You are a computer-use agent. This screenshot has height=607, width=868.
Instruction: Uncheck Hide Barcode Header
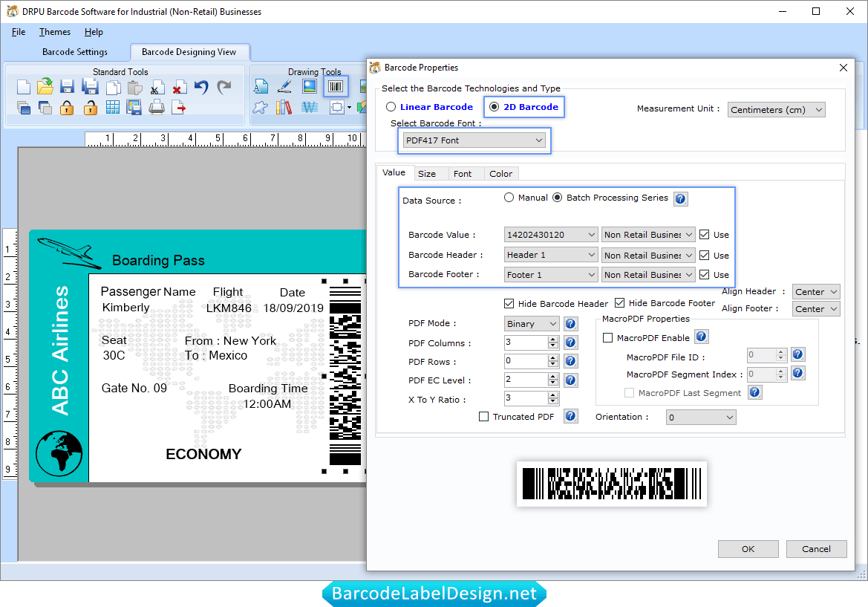pyautogui.click(x=509, y=303)
